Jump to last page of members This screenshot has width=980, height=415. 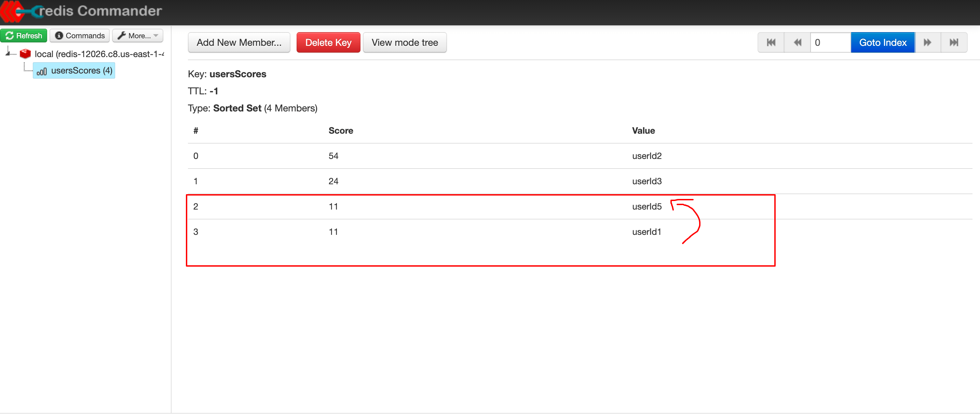pyautogui.click(x=954, y=42)
